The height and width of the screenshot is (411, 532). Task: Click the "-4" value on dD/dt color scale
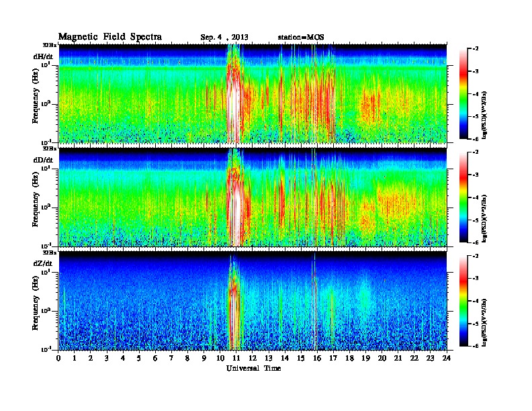pyautogui.click(x=476, y=197)
